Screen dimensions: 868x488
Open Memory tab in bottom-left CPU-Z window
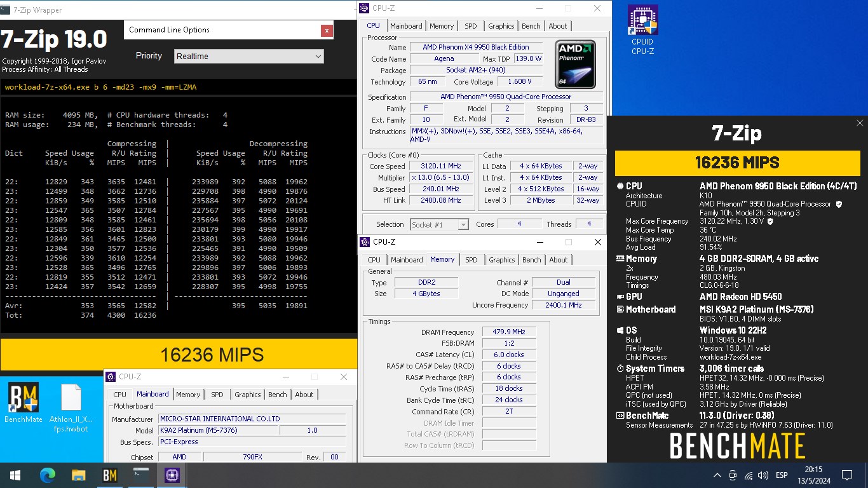click(188, 395)
